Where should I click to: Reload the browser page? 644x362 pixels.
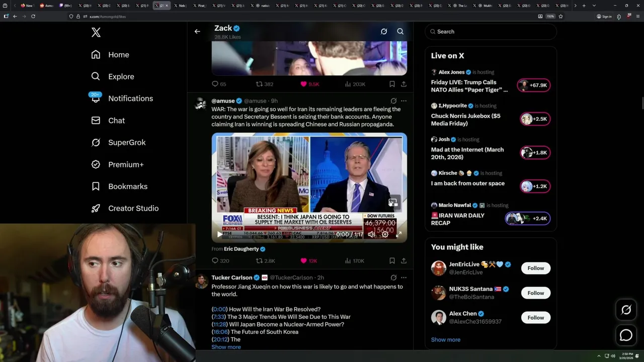point(33,16)
